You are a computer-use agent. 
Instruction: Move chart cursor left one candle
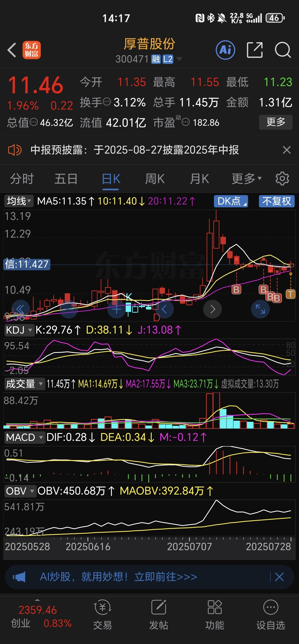click(164, 309)
